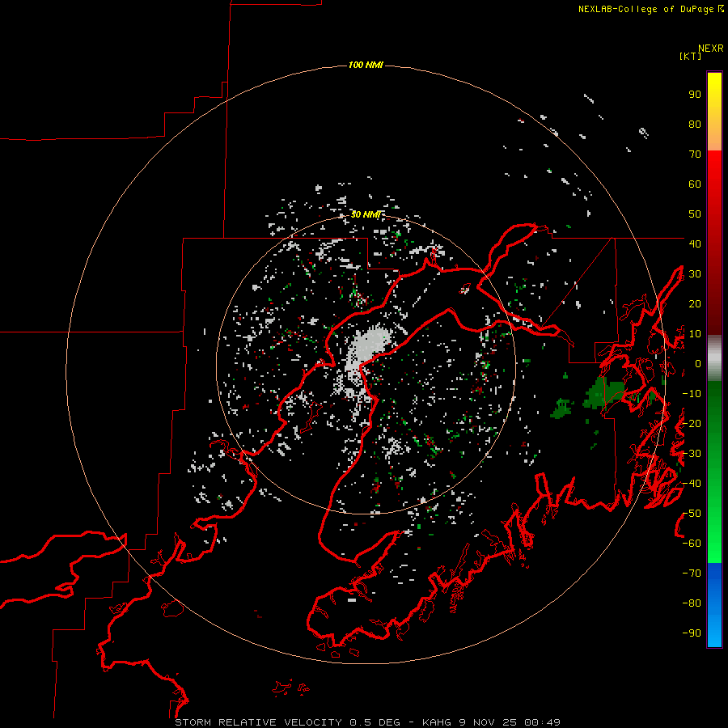Click the -20 value on velocity scale
This screenshot has width=728, height=728.
[692, 423]
